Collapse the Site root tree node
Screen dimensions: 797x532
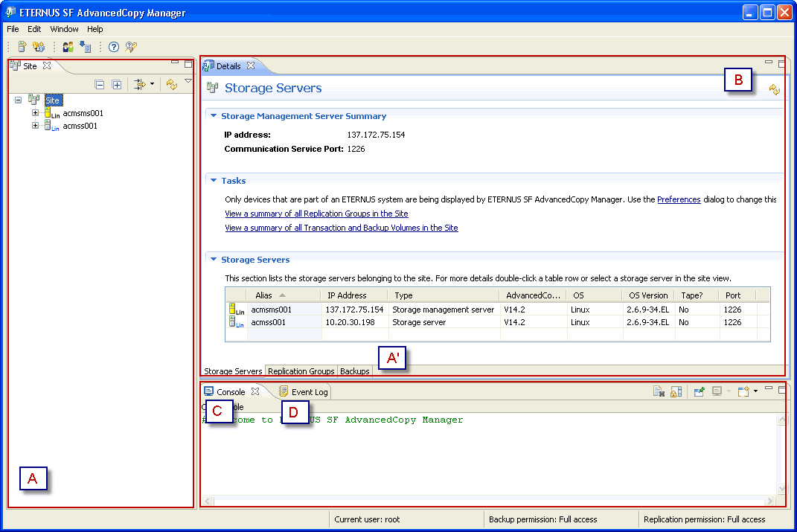(19, 100)
